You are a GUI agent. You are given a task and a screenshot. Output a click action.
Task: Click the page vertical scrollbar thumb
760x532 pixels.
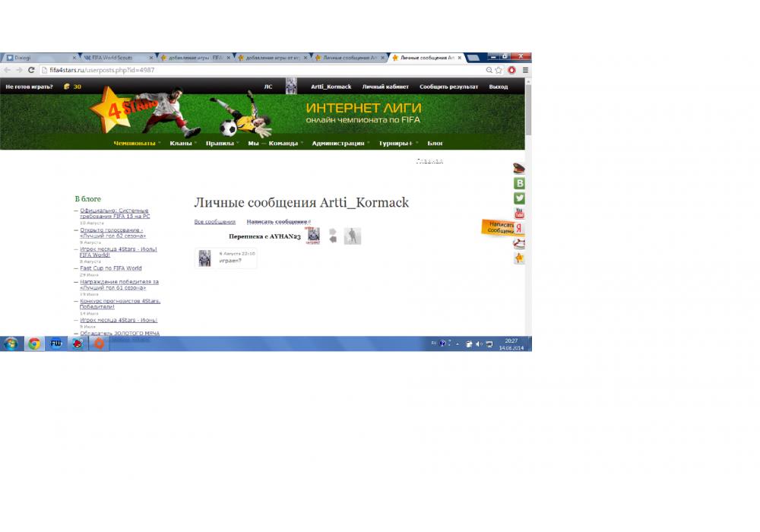coord(528,109)
